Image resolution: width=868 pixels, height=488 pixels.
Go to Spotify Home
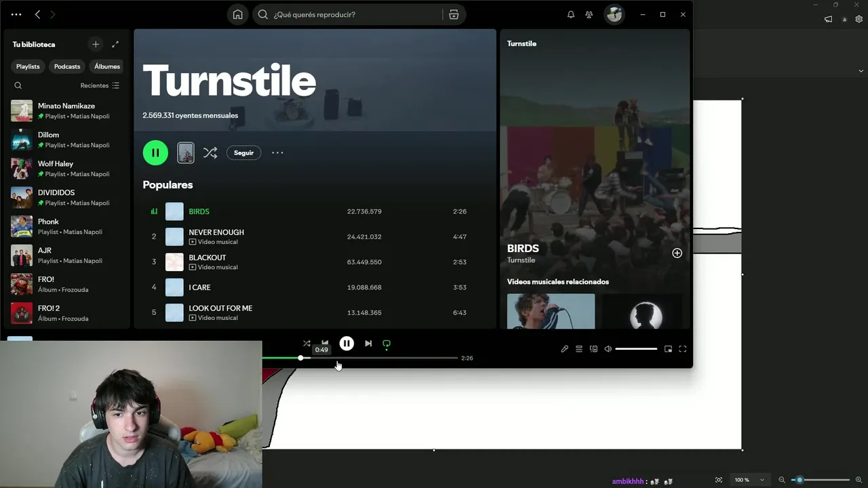click(237, 14)
